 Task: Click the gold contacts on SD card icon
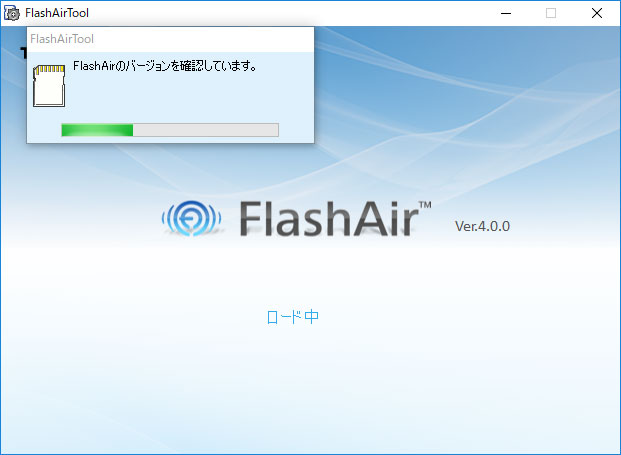click(50, 69)
